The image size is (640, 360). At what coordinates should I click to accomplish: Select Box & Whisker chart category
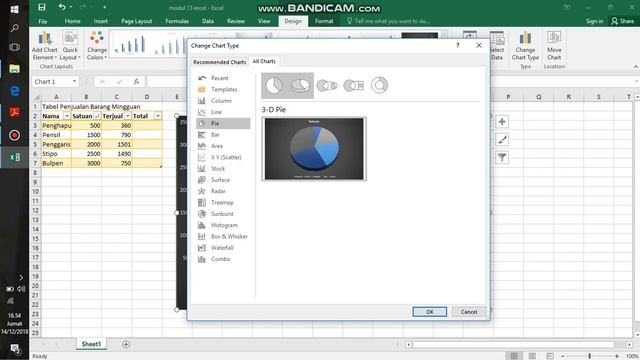pos(223,236)
